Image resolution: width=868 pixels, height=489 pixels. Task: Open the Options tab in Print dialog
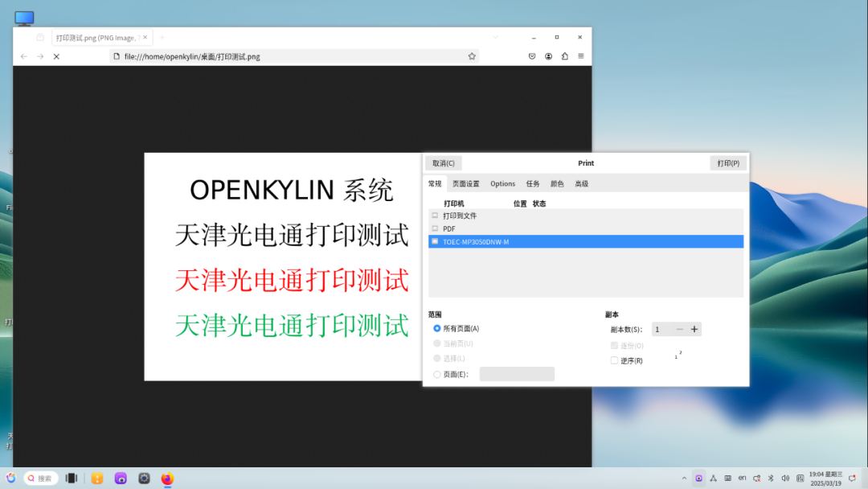coord(502,183)
